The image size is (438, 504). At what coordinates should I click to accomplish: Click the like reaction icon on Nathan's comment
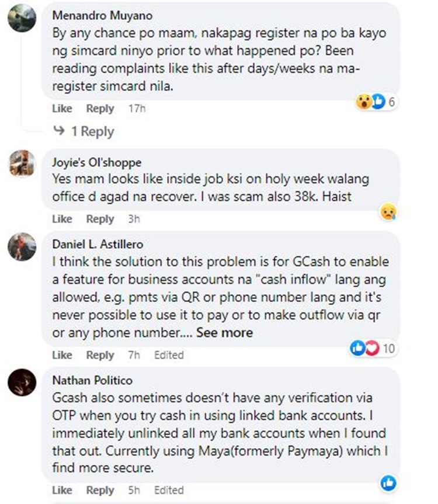[388, 483]
